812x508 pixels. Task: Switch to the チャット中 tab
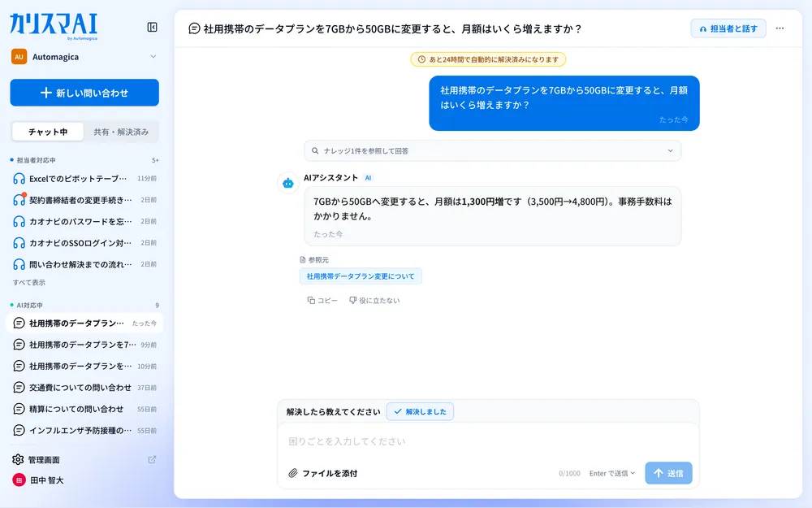[48, 132]
